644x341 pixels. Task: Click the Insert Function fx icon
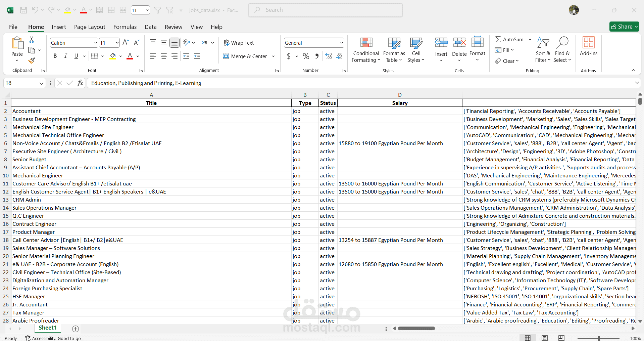point(80,83)
